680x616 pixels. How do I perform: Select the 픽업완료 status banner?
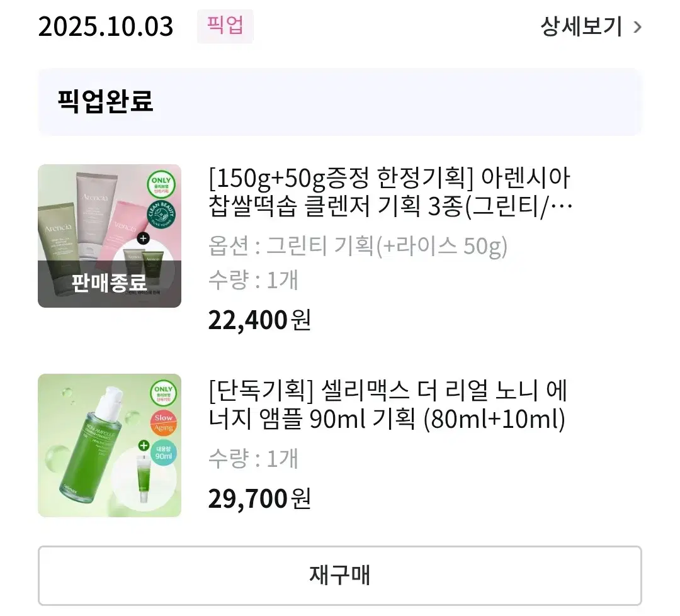point(340,101)
